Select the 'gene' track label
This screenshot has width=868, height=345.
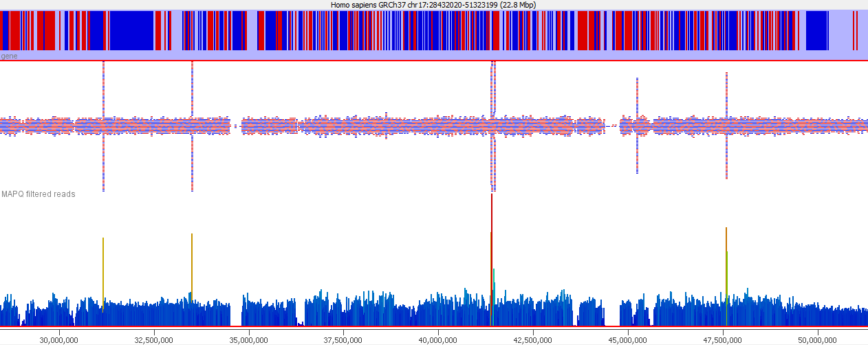(10, 56)
